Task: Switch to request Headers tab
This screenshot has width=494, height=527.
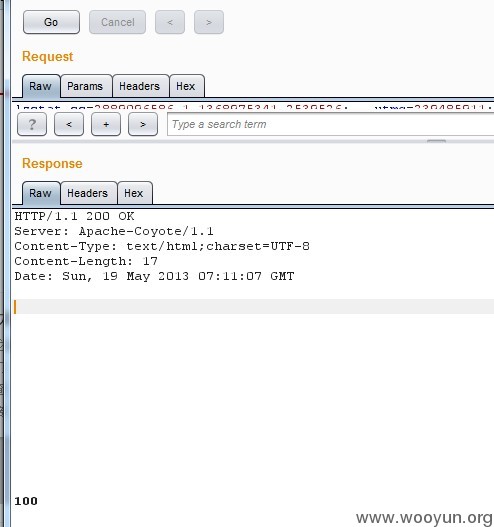Action: click(x=140, y=86)
